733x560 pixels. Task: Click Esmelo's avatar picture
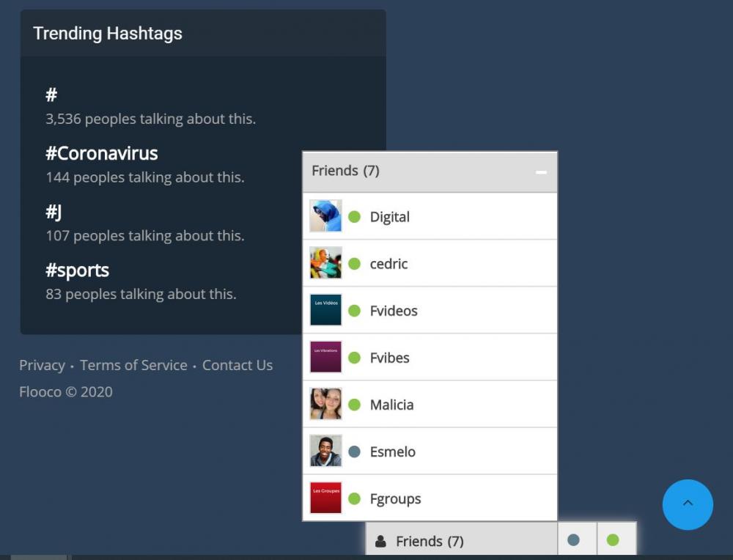pyautogui.click(x=325, y=451)
